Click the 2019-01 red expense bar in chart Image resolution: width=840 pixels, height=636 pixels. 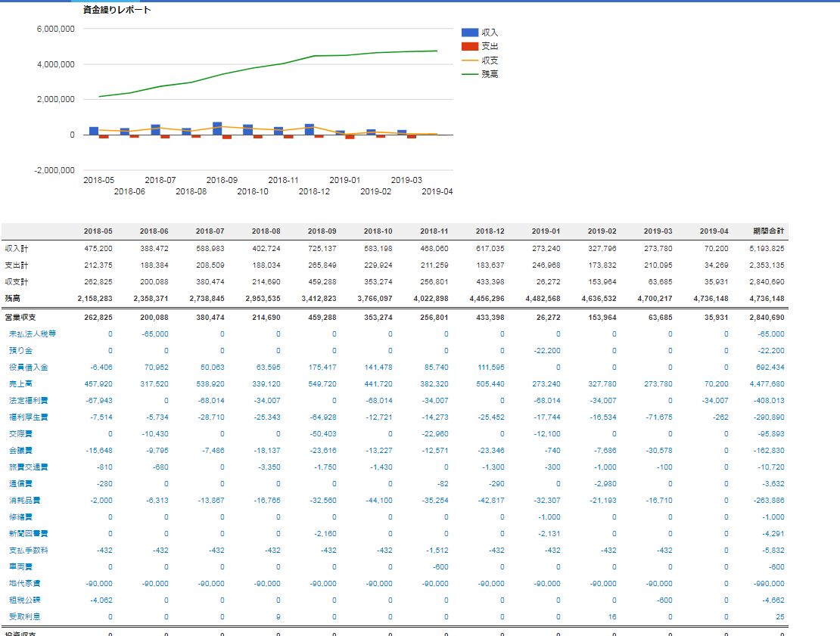tap(350, 137)
